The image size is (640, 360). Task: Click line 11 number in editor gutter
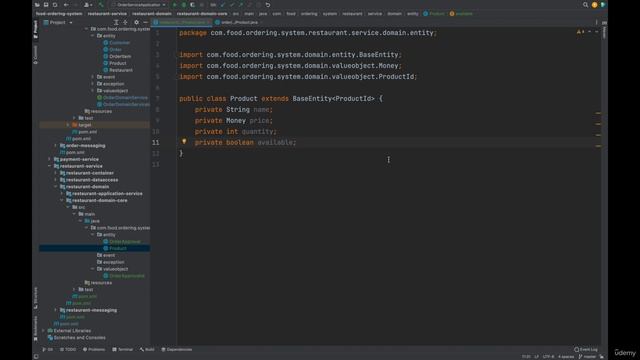[x=156, y=142]
